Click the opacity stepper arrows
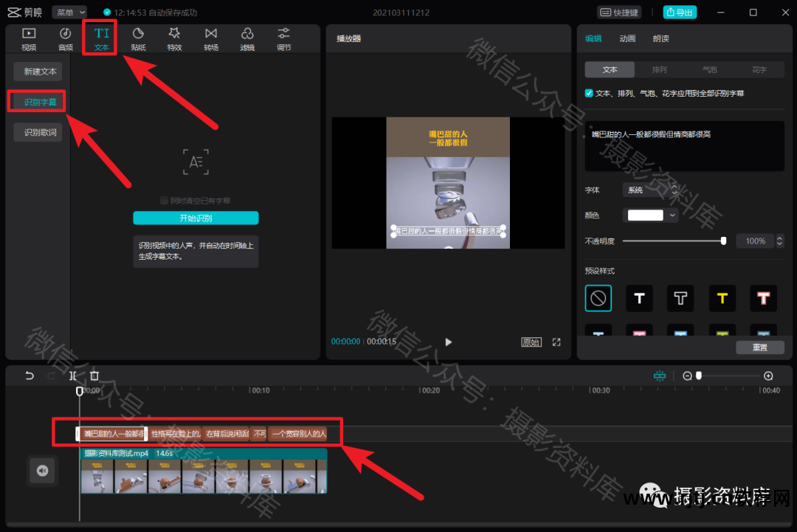 tap(779, 241)
